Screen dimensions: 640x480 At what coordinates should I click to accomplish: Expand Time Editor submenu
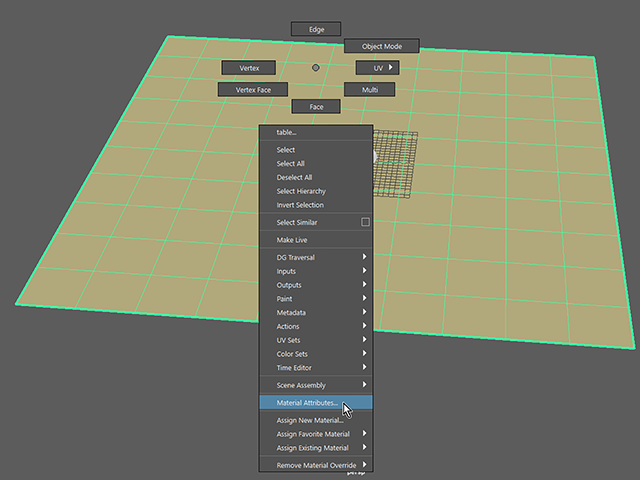pos(316,368)
